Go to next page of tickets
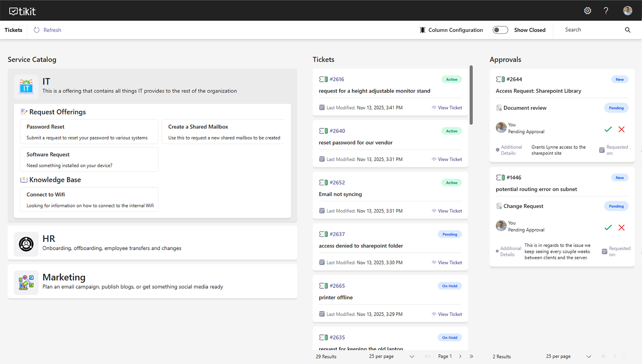 tap(460, 356)
